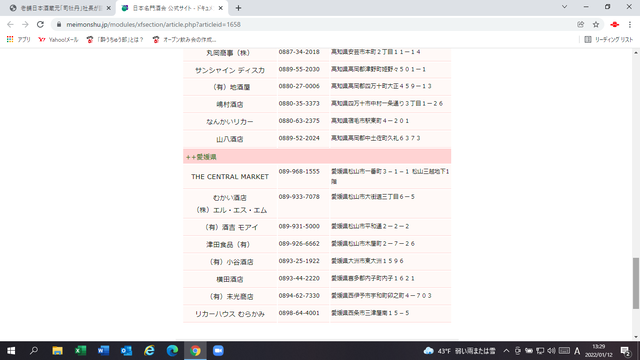The width and height of the screenshot is (640, 360).
Task: Reload the current page
Action: point(40,24)
